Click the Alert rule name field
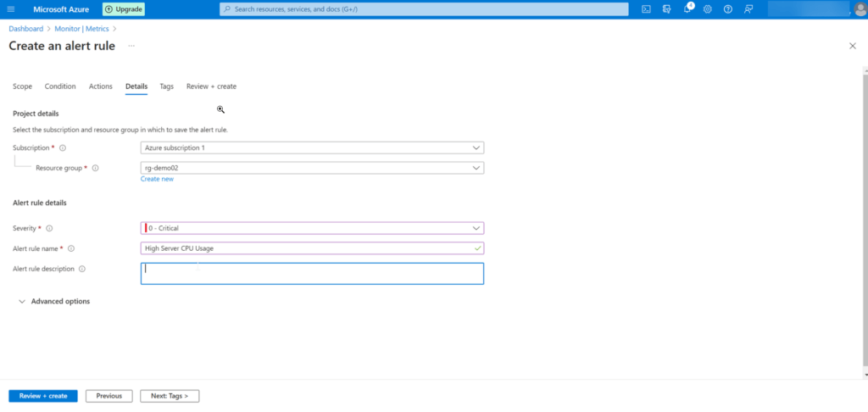 point(312,248)
